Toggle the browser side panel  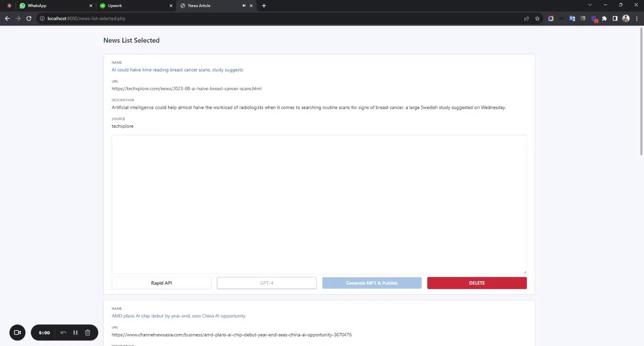[615, 19]
